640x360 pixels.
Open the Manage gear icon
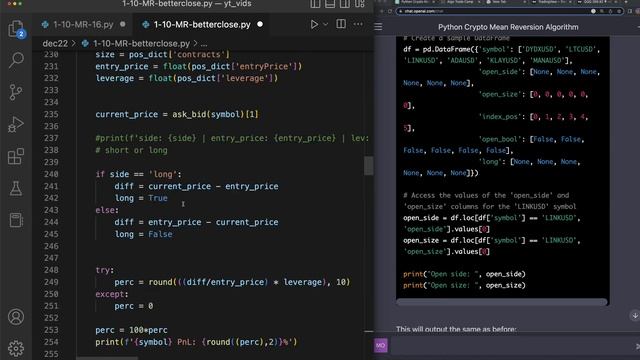click(x=16, y=348)
